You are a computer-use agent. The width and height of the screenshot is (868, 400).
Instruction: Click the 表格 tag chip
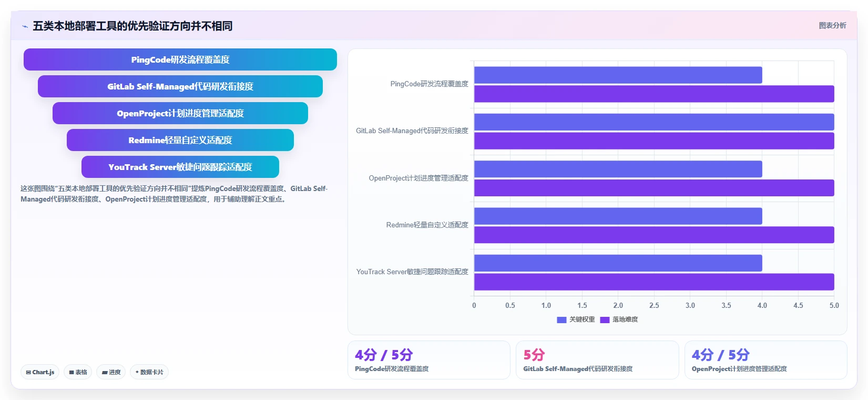click(x=78, y=372)
